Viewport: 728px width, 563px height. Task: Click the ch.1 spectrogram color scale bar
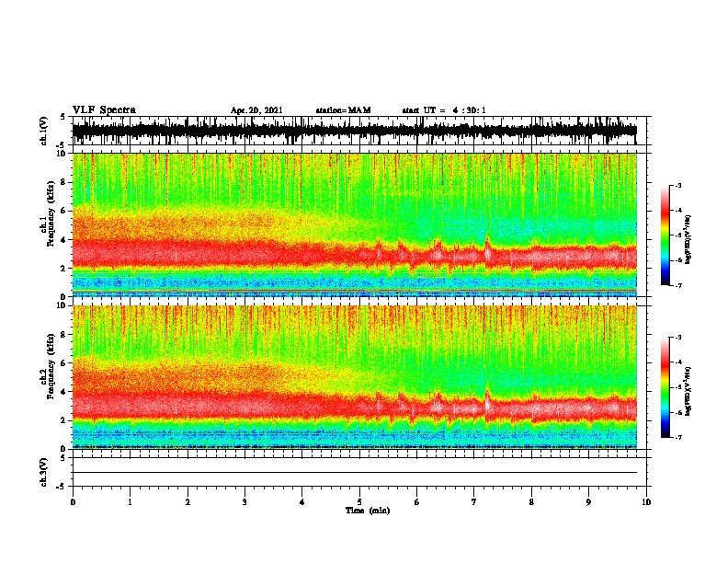(665, 236)
